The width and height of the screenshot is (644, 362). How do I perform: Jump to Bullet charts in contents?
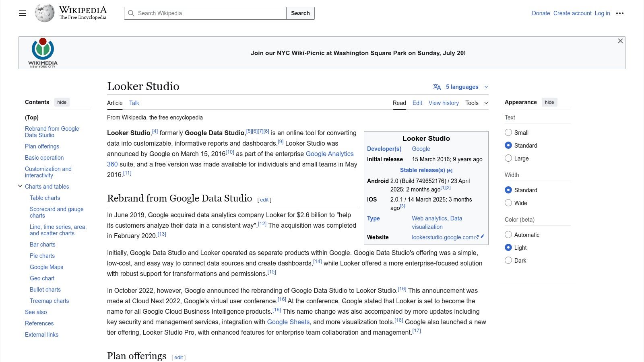45,290
